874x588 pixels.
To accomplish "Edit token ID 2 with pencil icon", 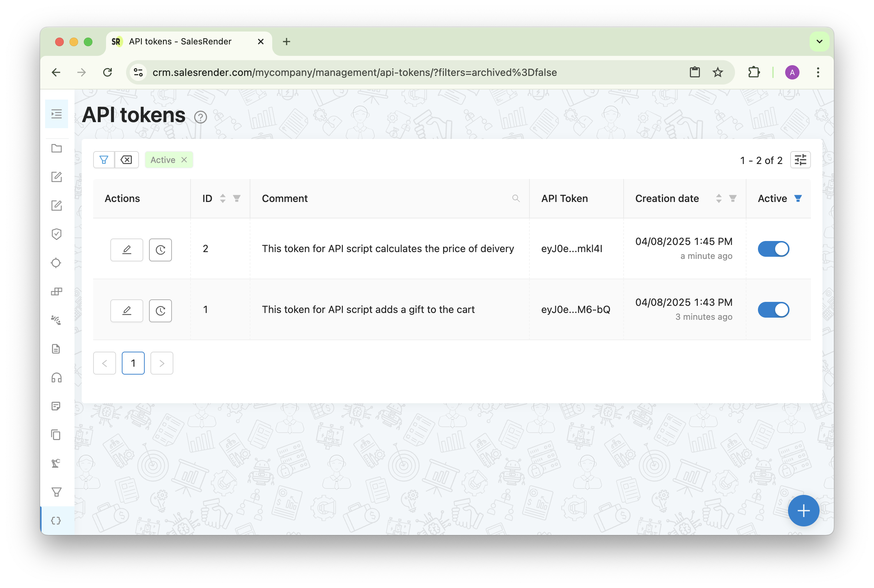I will pyautogui.click(x=127, y=249).
